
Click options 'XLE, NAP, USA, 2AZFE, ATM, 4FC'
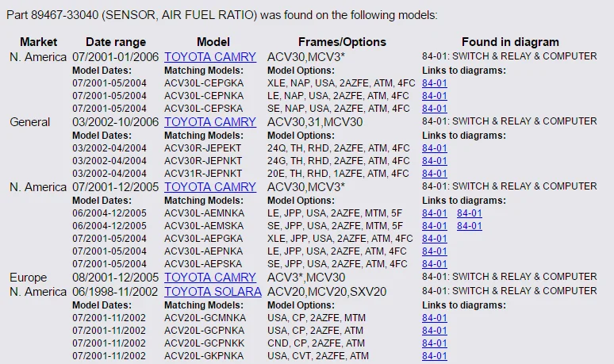click(x=341, y=83)
